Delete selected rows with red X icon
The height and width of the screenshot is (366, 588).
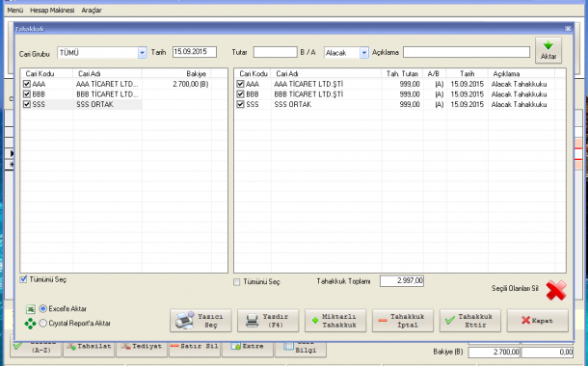click(556, 290)
